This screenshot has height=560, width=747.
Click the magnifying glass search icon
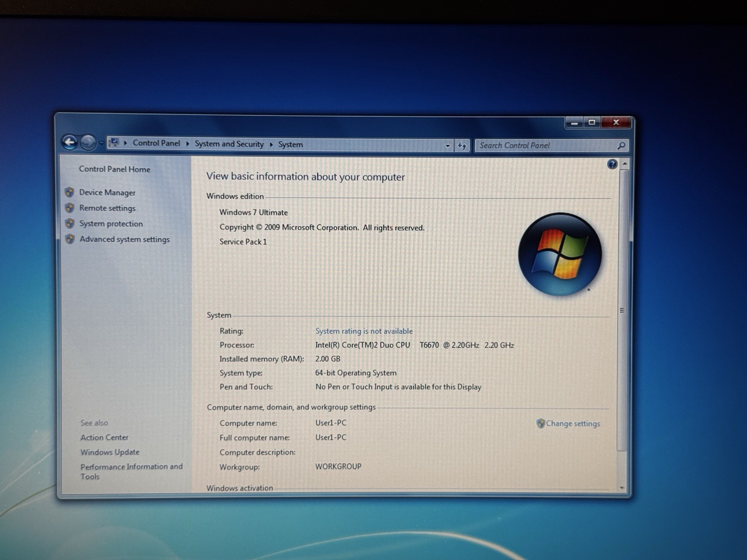[621, 146]
